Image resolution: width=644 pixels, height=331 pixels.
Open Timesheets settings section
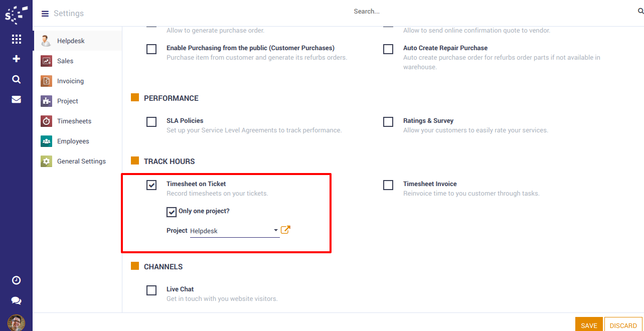coord(74,121)
